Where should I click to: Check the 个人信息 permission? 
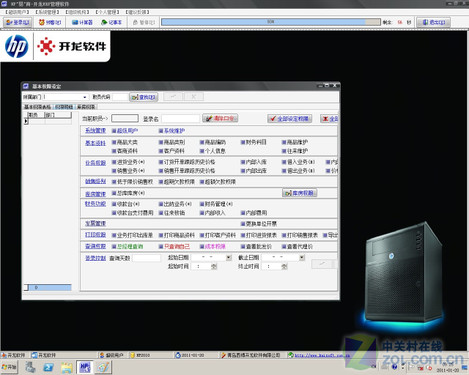(x=202, y=151)
